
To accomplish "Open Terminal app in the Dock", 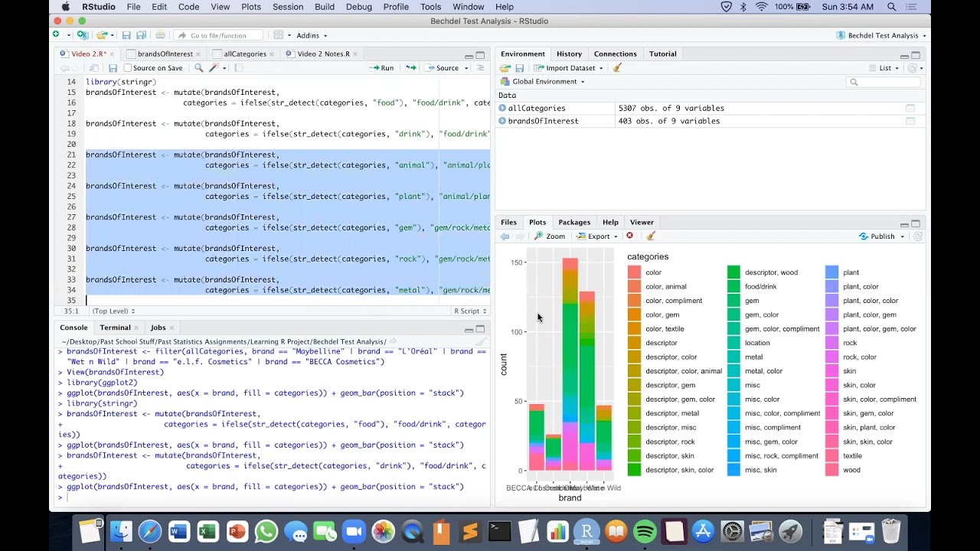I will tap(499, 531).
